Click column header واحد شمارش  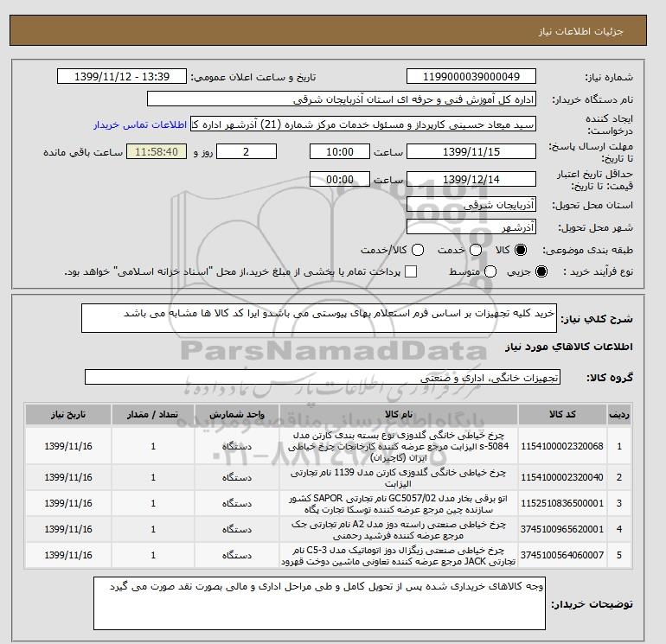click(x=237, y=414)
